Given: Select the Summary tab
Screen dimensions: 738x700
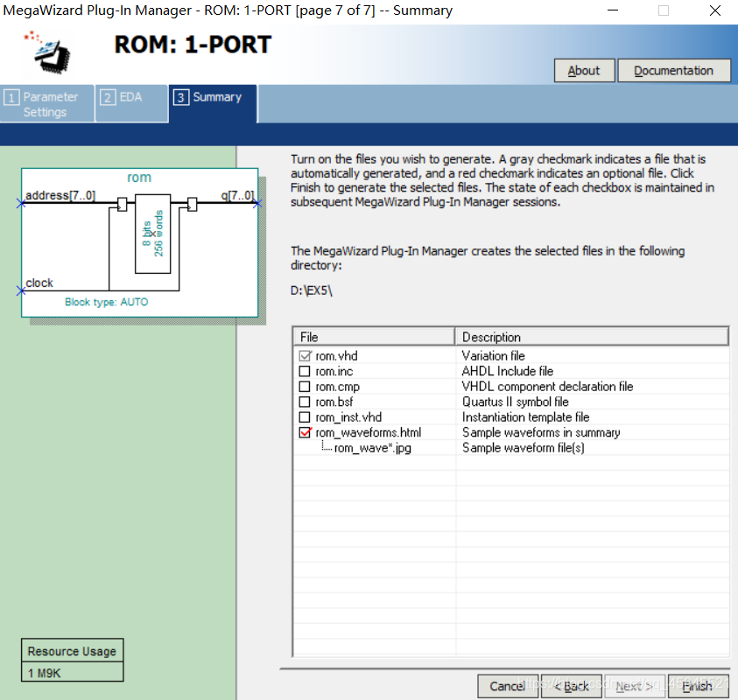Looking at the screenshot, I should tap(214, 104).
